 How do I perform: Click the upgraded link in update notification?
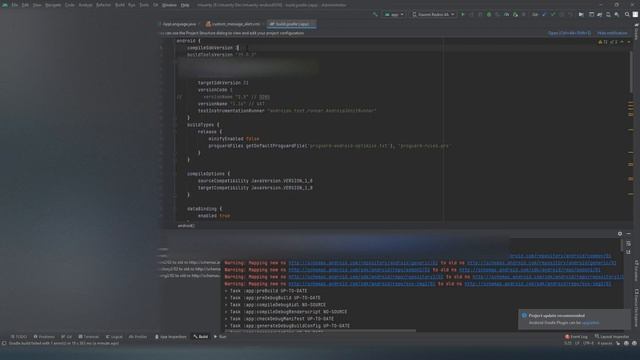pos(590,323)
